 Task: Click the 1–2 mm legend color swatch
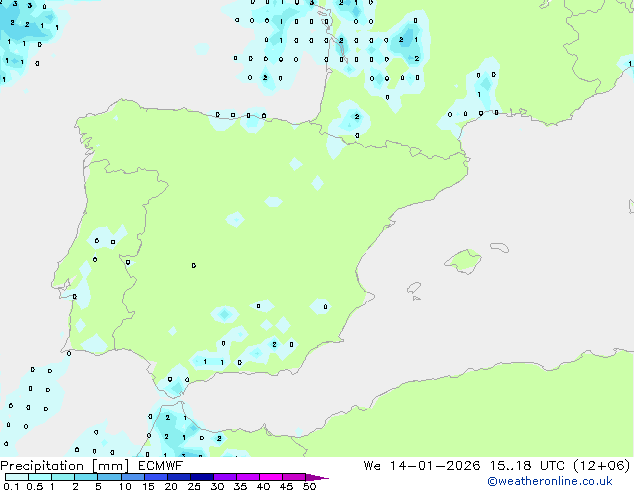(63, 477)
